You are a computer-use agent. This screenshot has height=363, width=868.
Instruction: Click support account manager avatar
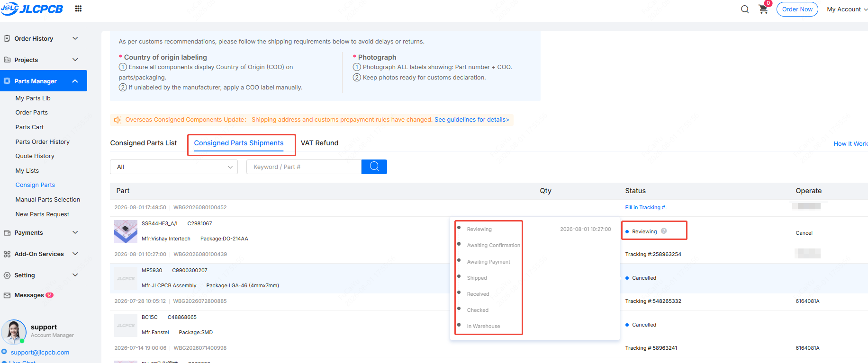(x=14, y=332)
